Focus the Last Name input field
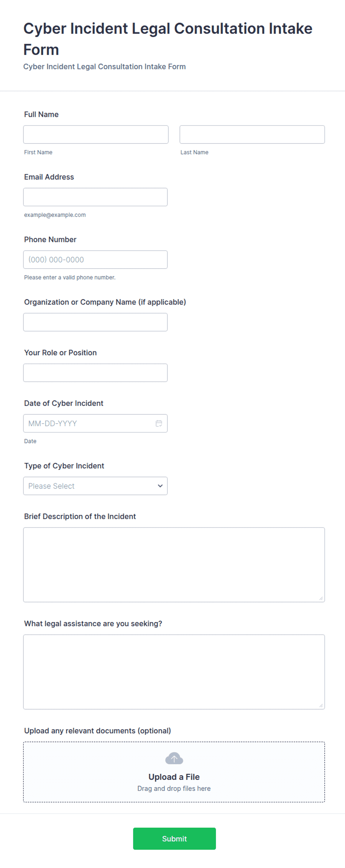This screenshot has height=868, width=345. [252, 134]
